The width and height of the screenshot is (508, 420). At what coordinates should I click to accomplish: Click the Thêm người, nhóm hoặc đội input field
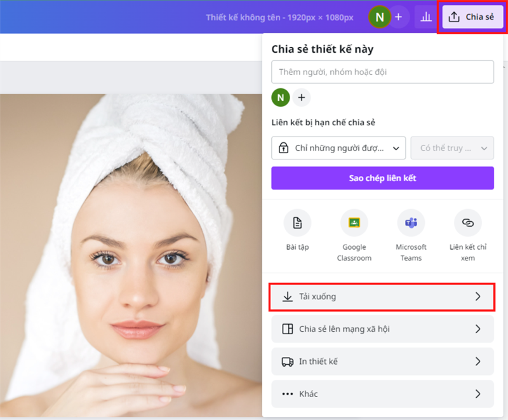tap(382, 72)
